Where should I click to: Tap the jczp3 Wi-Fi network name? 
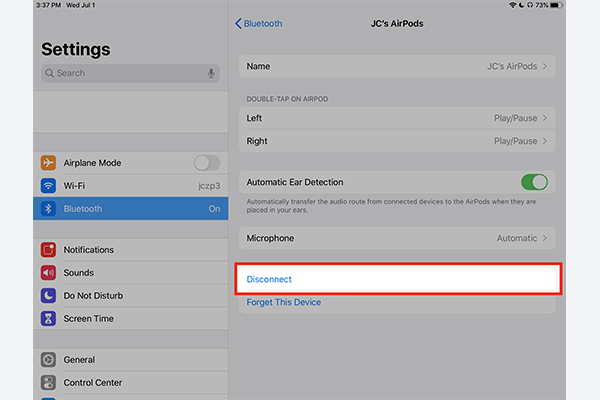pyautogui.click(x=209, y=186)
